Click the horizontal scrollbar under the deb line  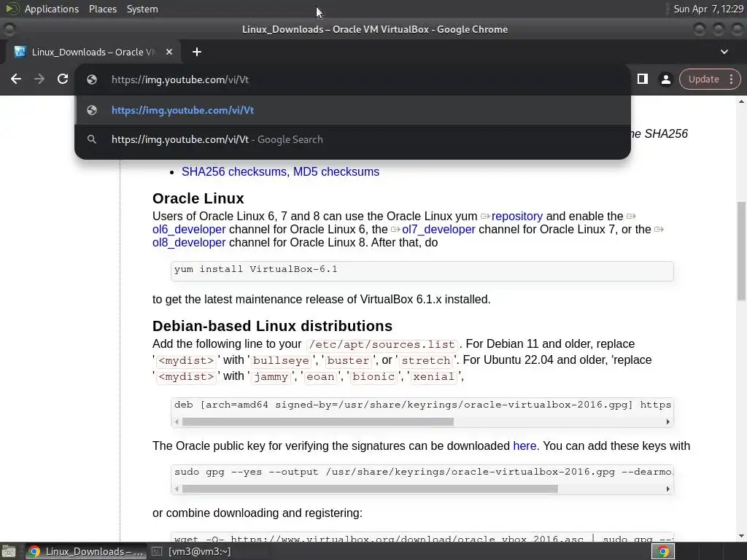pyautogui.click(x=318, y=421)
